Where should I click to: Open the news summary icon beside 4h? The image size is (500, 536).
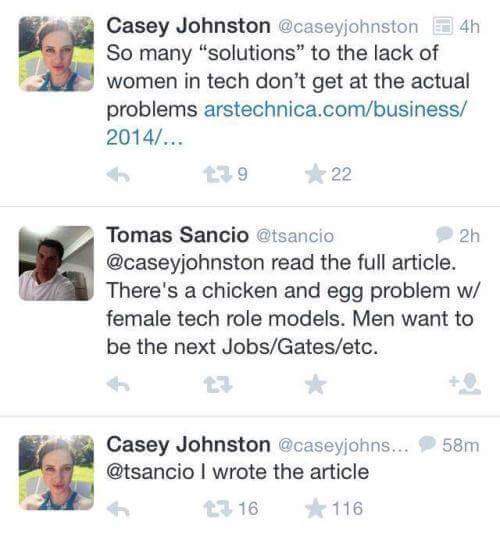443,26
